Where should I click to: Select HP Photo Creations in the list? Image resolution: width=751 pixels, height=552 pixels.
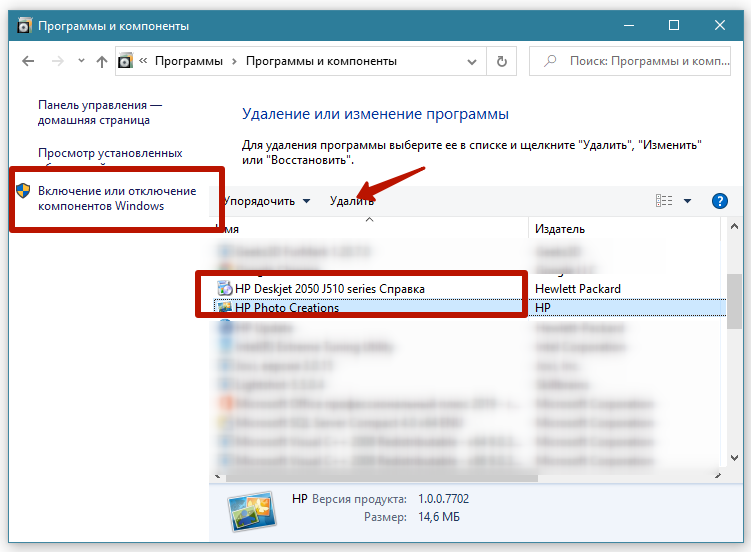pos(287,308)
